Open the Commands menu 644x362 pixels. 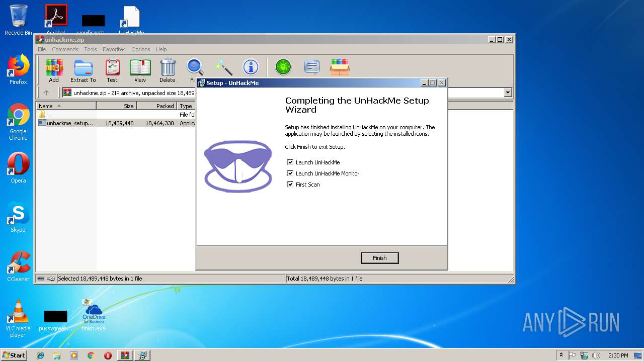pyautogui.click(x=65, y=49)
